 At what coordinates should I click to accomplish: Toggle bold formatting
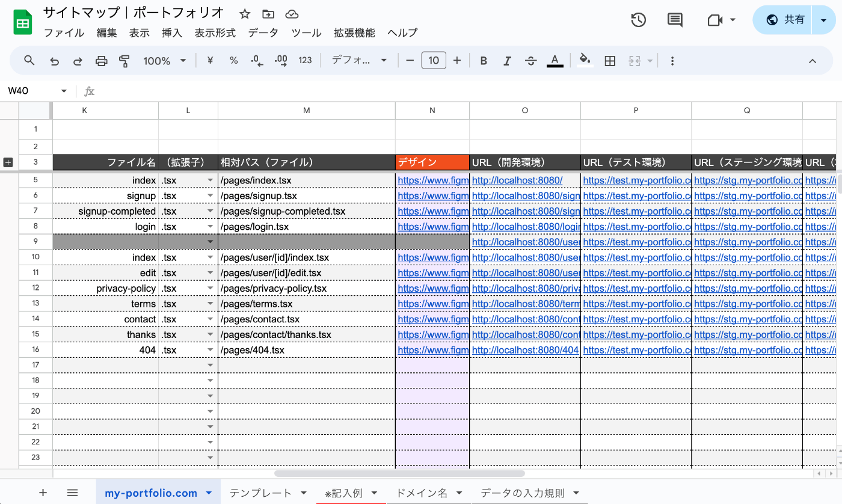click(483, 60)
